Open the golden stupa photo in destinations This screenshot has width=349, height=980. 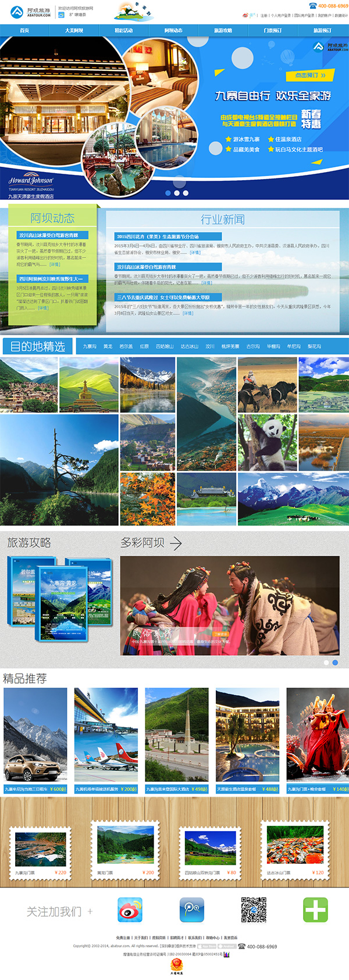(89, 385)
